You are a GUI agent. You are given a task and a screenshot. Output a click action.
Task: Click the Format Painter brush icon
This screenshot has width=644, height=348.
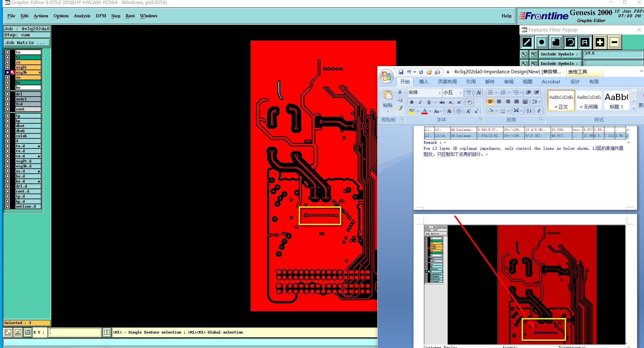point(400,108)
